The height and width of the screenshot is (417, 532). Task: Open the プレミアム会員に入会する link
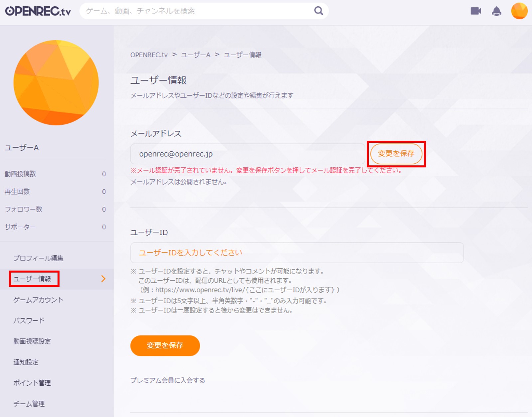click(168, 380)
